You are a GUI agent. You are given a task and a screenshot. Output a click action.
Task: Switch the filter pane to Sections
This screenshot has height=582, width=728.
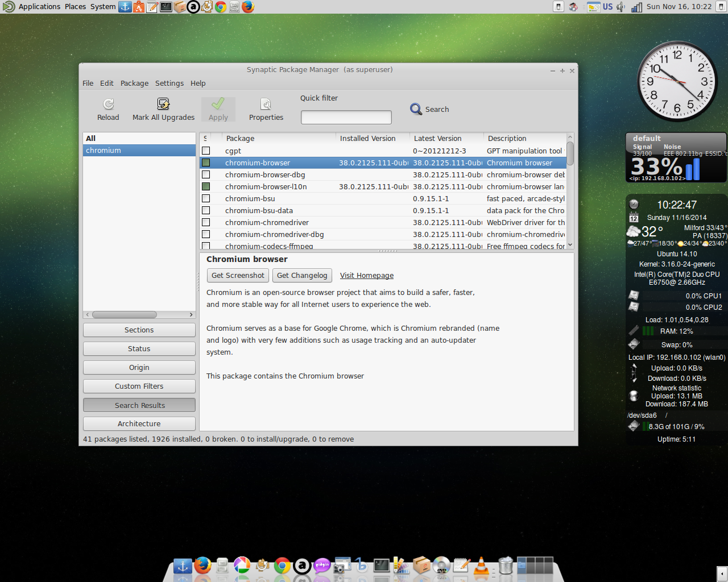click(x=139, y=330)
